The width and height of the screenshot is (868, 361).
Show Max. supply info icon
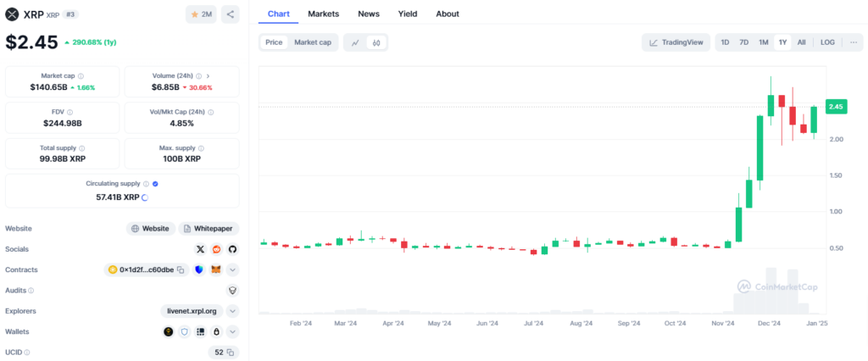tap(201, 148)
